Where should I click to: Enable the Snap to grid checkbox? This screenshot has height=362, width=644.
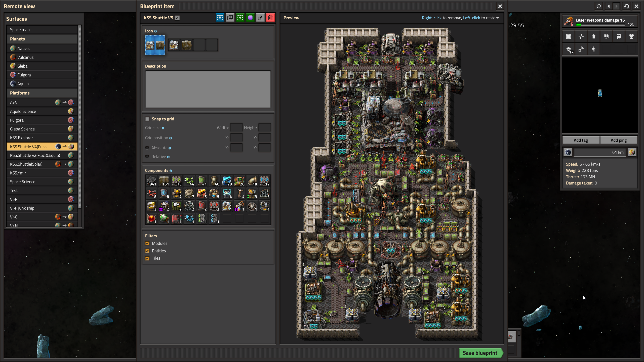pyautogui.click(x=147, y=119)
